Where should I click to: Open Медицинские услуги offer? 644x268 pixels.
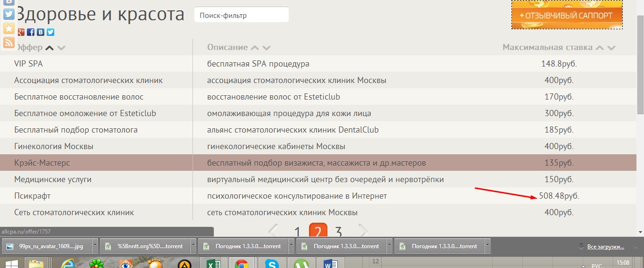click(x=53, y=179)
